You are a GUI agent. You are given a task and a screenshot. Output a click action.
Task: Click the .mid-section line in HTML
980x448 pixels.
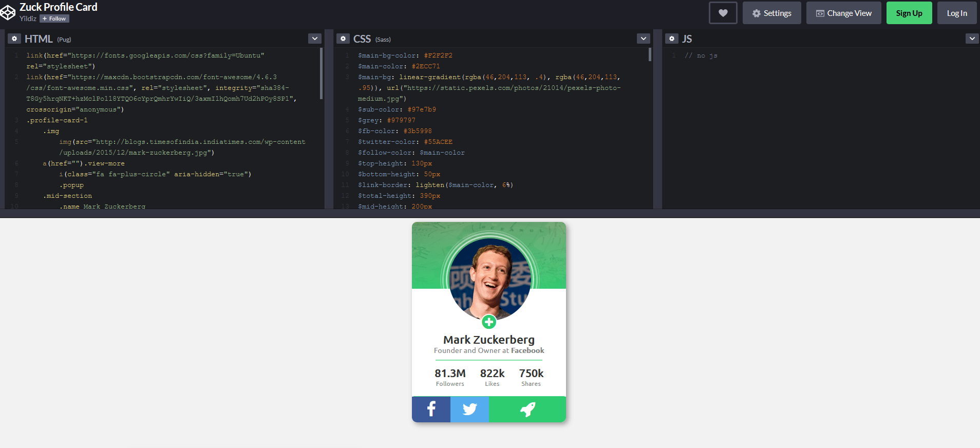(x=67, y=196)
